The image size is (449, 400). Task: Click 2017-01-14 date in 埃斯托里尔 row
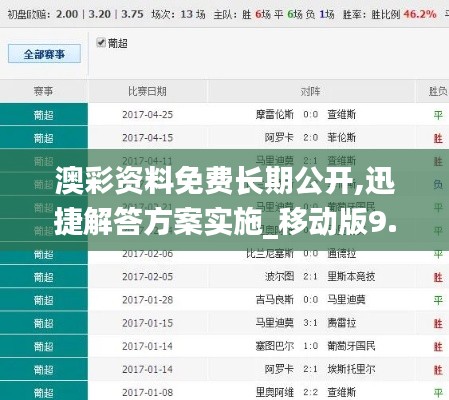[147, 369]
